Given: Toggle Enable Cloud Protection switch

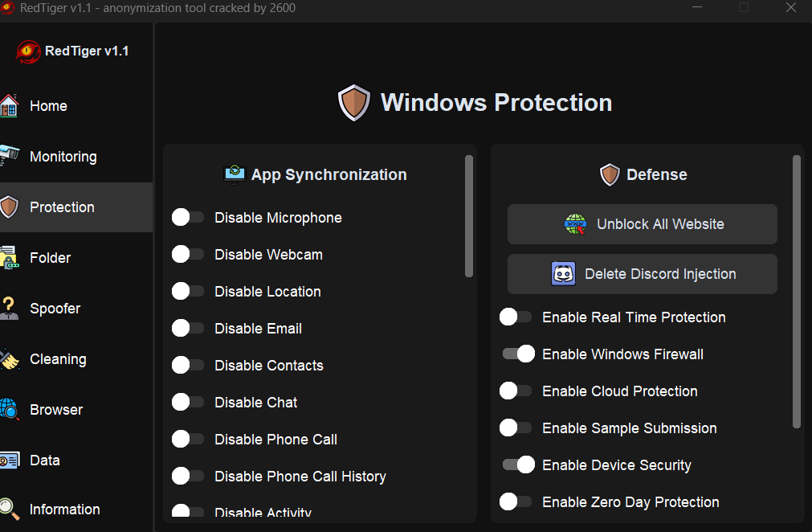Looking at the screenshot, I should (x=516, y=391).
